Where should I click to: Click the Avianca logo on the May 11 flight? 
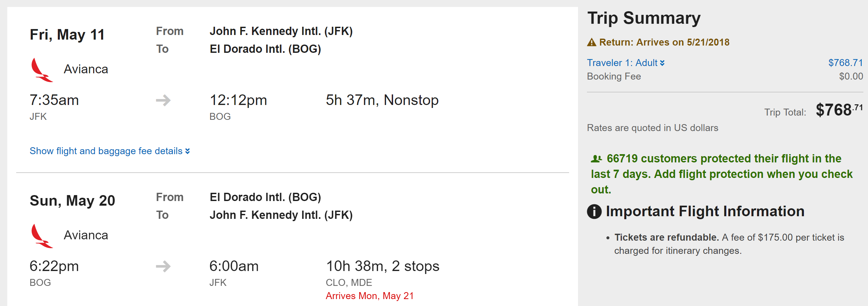pos(41,70)
